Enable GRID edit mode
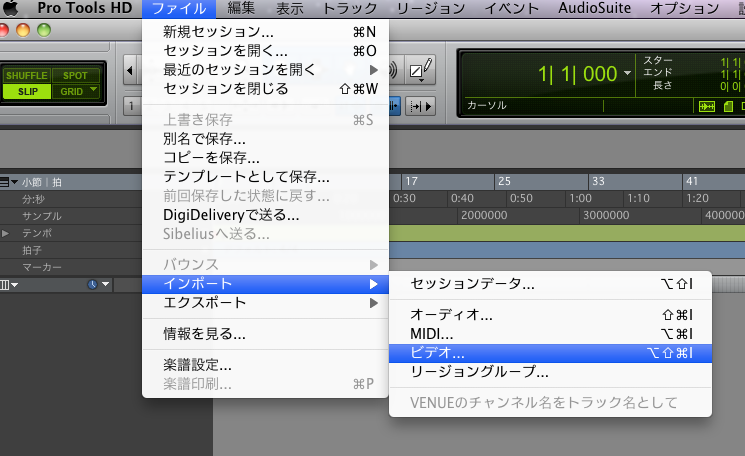Viewport: 745px width, 456px height. click(x=71, y=91)
